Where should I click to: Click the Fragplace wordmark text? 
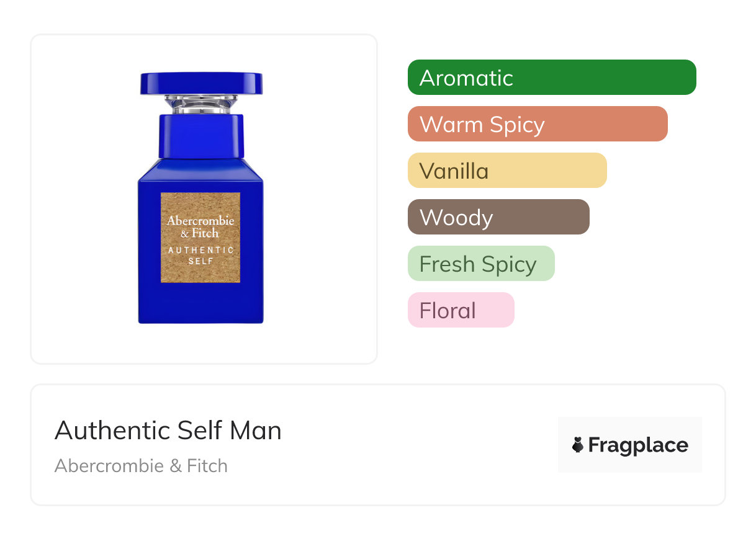[x=637, y=445]
